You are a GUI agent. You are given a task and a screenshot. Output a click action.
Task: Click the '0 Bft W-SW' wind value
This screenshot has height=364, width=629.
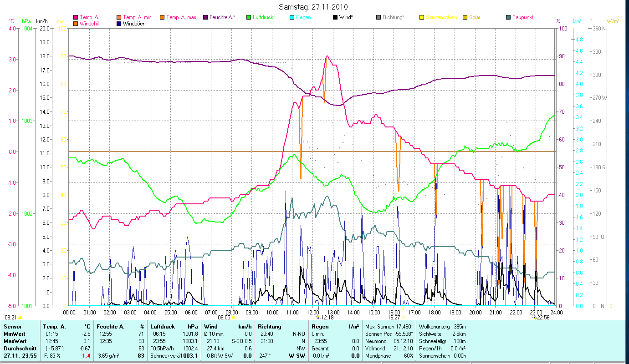(220, 356)
